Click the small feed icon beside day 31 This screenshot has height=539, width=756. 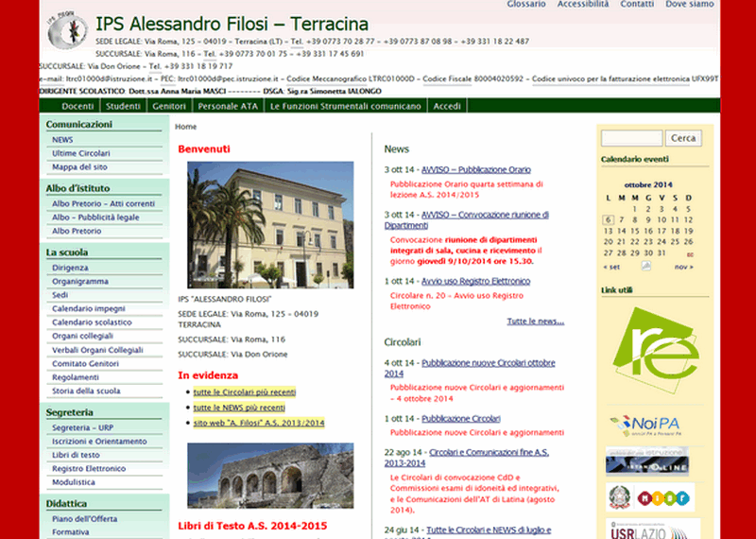(690, 254)
